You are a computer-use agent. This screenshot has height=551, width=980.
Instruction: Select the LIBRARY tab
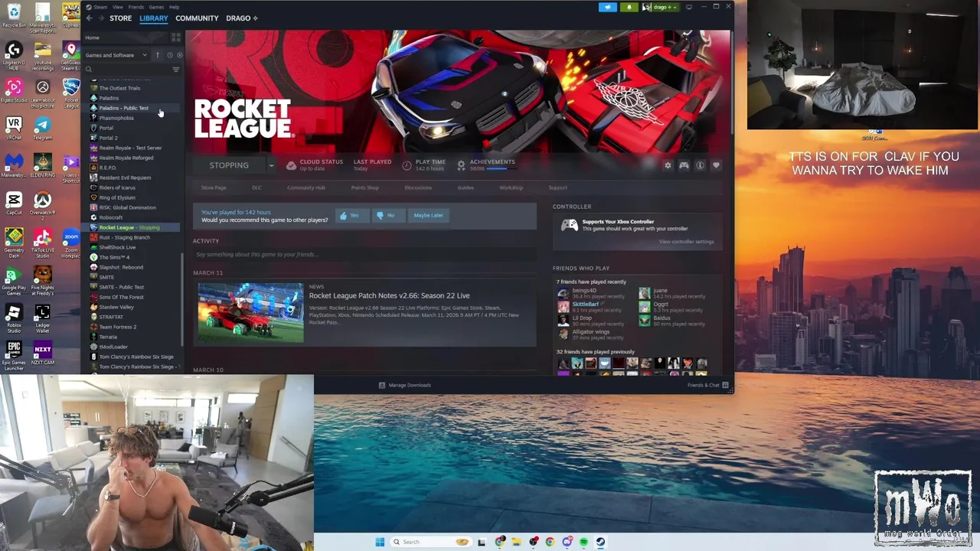point(153,18)
